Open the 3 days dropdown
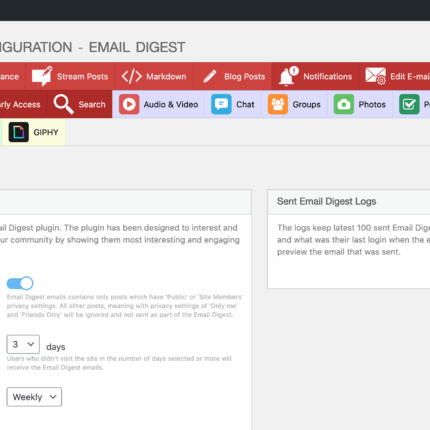Image resolution: width=430 pixels, height=430 pixels. pos(23,344)
